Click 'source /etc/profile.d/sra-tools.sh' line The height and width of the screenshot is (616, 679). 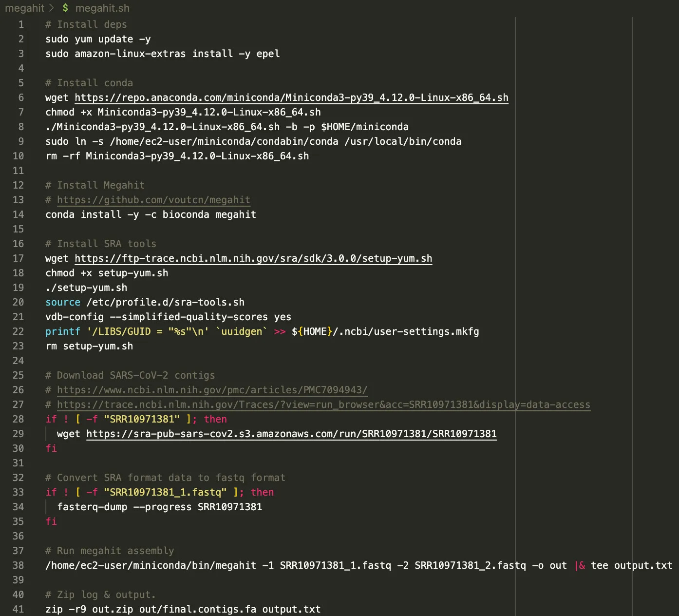(145, 302)
